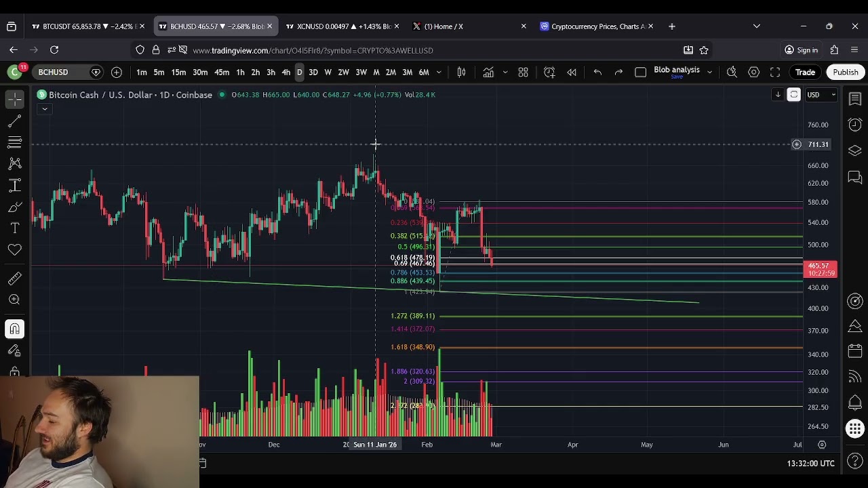List all browser tabs dropdown

757,26
